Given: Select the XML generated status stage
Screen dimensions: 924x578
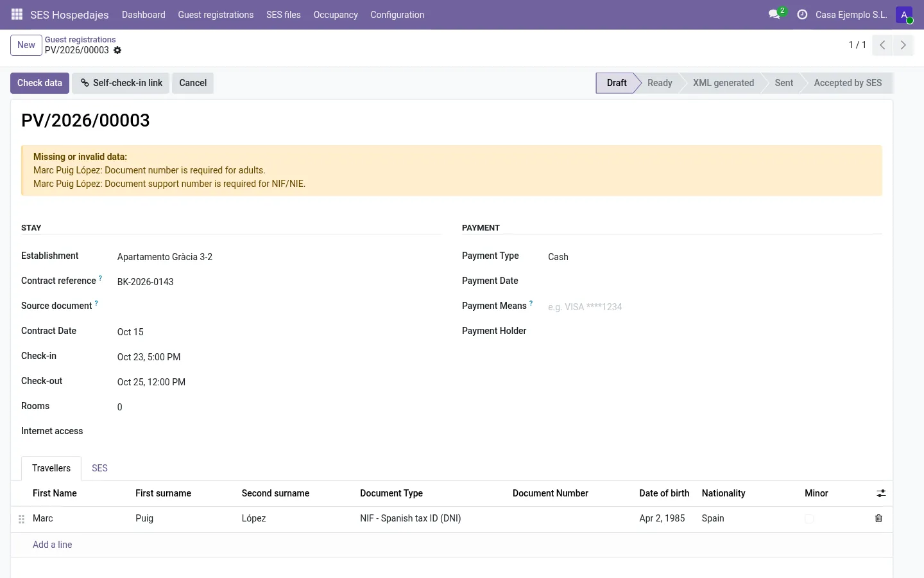Looking at the screenshot, I should click(723, 83).
